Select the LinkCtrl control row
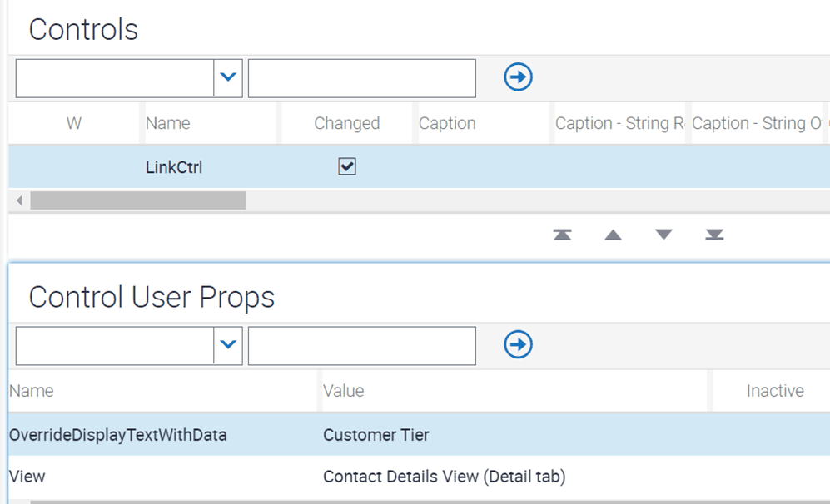This screenshot has width=830, height=504. click(420, 167)
